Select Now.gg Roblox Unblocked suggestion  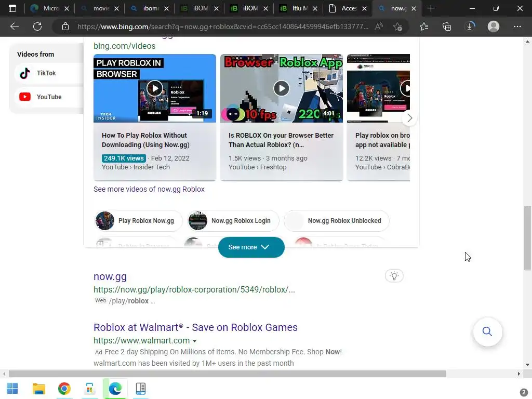click(337, 221)
